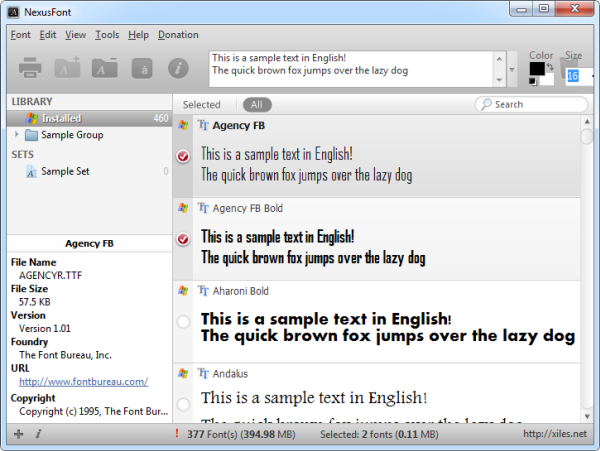Viewport: 600px width, 451px height.
Task: Open font information from the toolbar
Action: pos(178,69)
